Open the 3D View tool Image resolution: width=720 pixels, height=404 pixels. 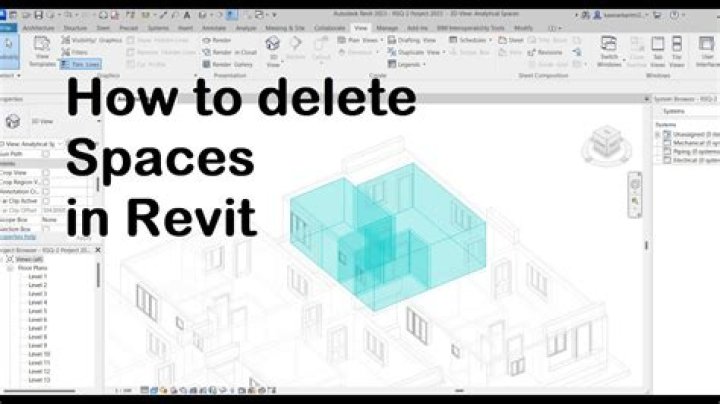(x=272, y=52)
